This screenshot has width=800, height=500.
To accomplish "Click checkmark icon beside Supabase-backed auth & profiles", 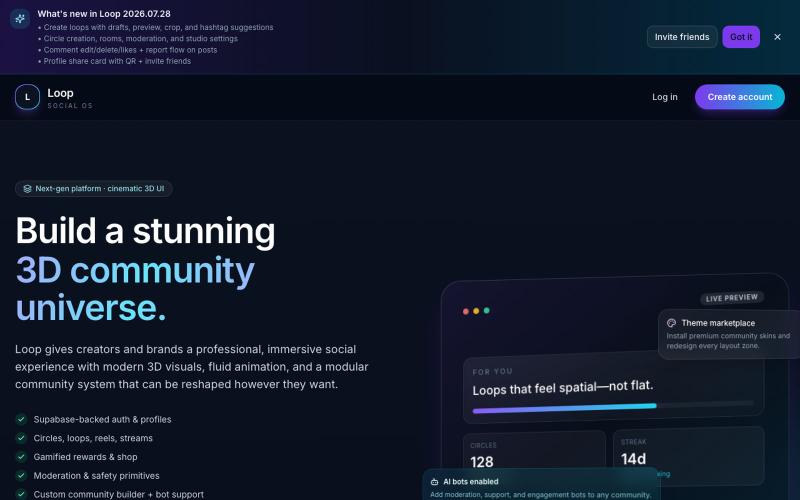I will coord(21,419).
